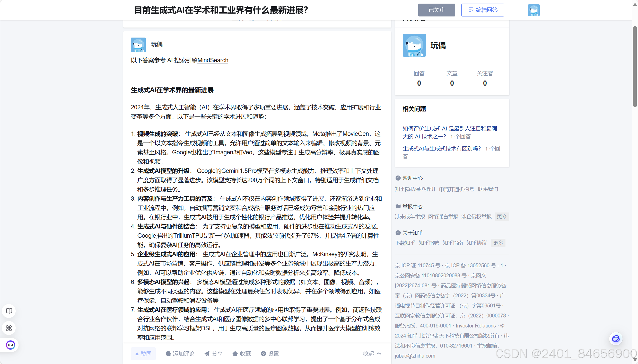Viewport: 638px width, 364px height.
Task: Toggle the 赞同 upvote button
Action: pos(143,354)
